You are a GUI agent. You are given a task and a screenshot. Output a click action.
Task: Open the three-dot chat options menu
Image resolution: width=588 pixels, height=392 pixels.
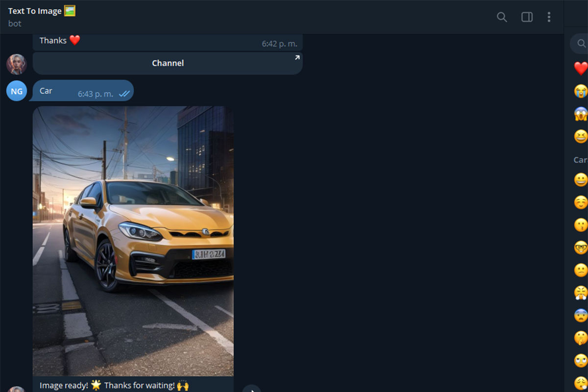pyautogui.click(x=549, y=17)
